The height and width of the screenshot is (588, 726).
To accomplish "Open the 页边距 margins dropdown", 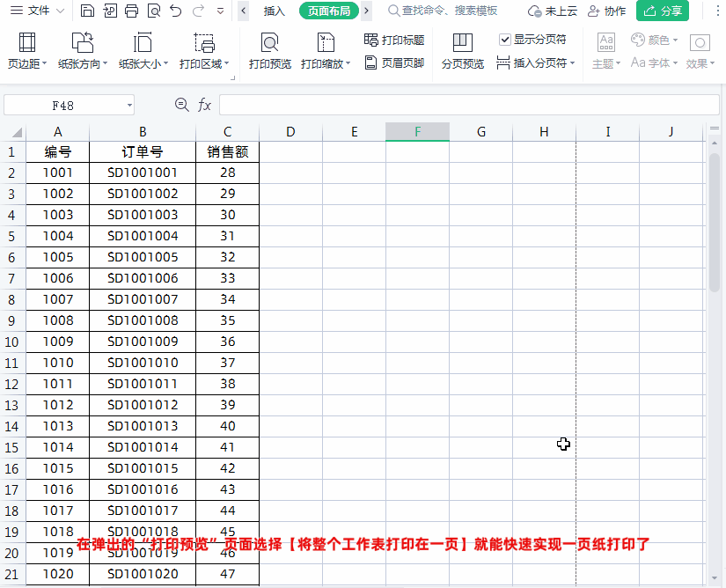I will (27, 51).
